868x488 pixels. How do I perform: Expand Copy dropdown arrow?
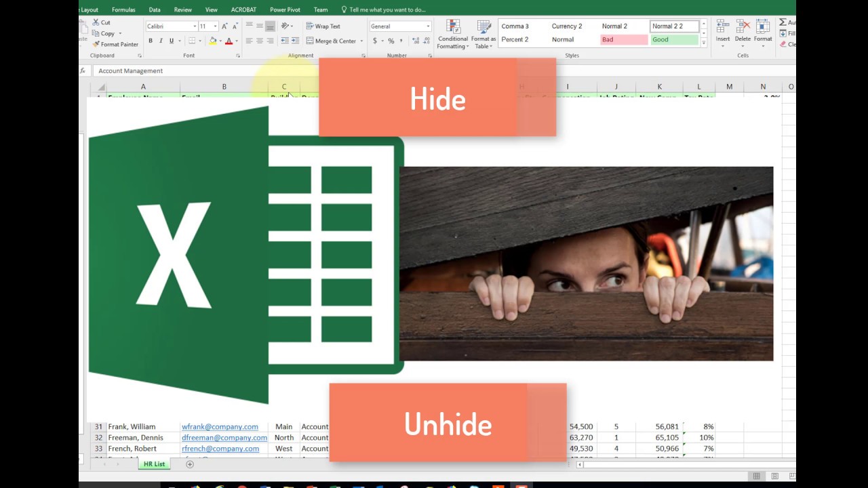[x=120, y=33]
